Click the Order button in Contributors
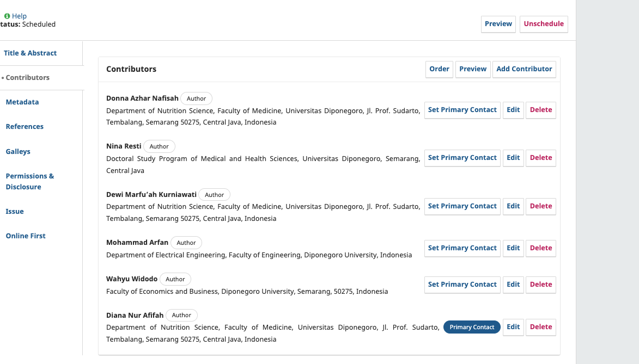Image resolution: width=639 pixels, height=364 pixels. click(439, 69)
